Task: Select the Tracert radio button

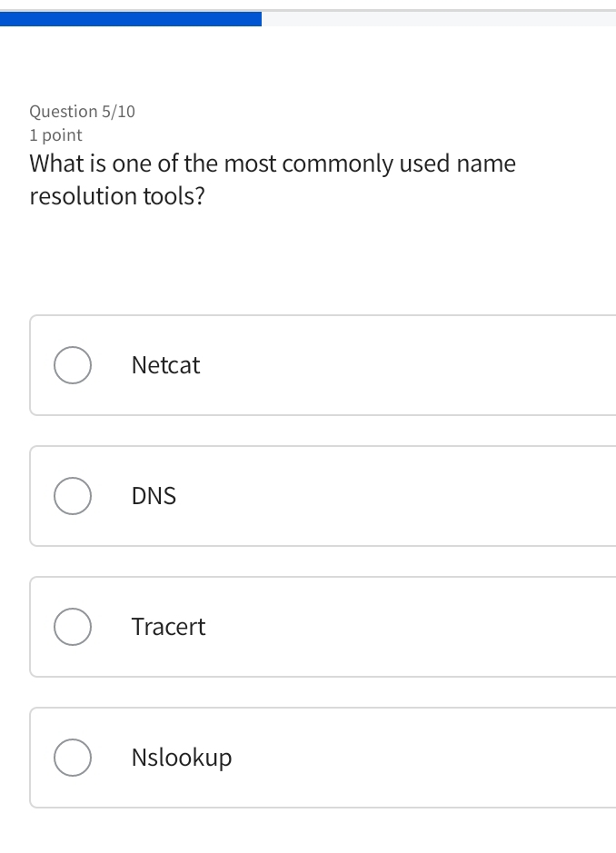Action: pos(72,627)
